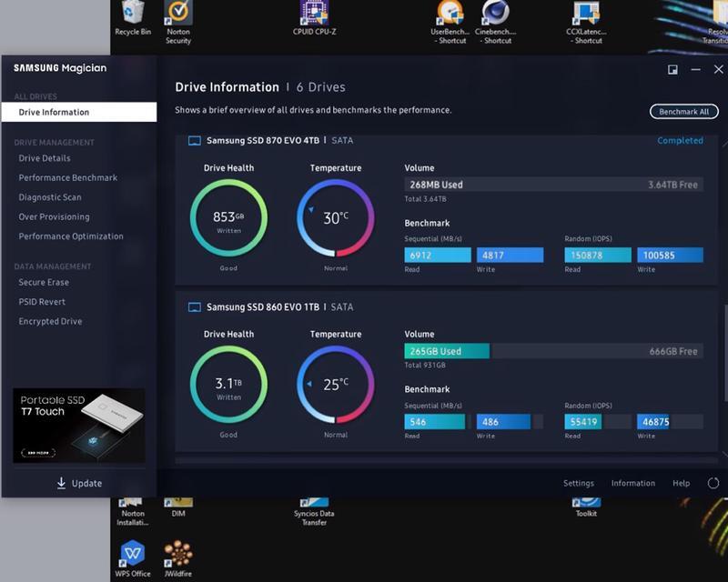Open Performance Optimization page
The height and width of the screenshot is (582, 728).
[71, 236]
